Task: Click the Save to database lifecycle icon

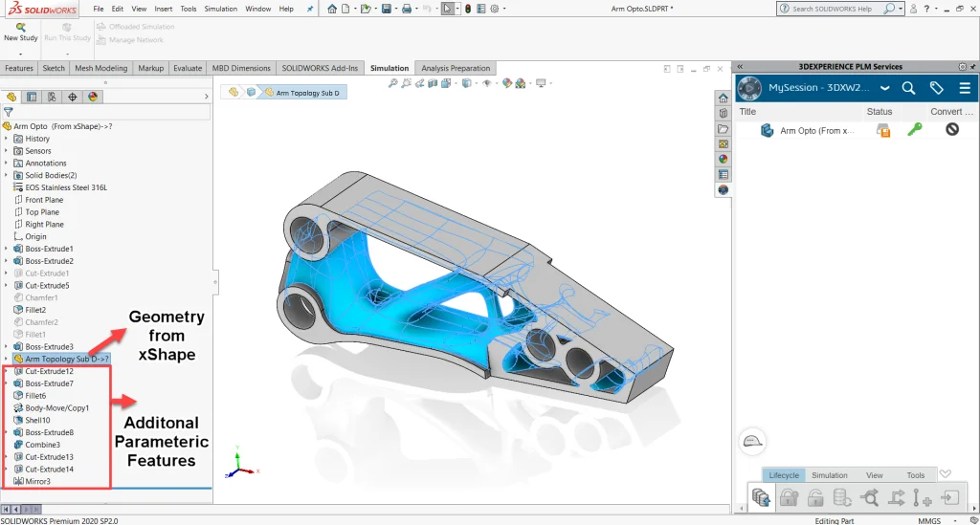Action: click(761, 497)
